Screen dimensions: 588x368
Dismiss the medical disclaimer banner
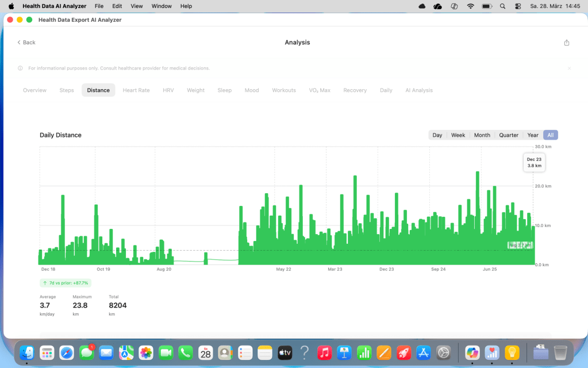pos(569,68)
